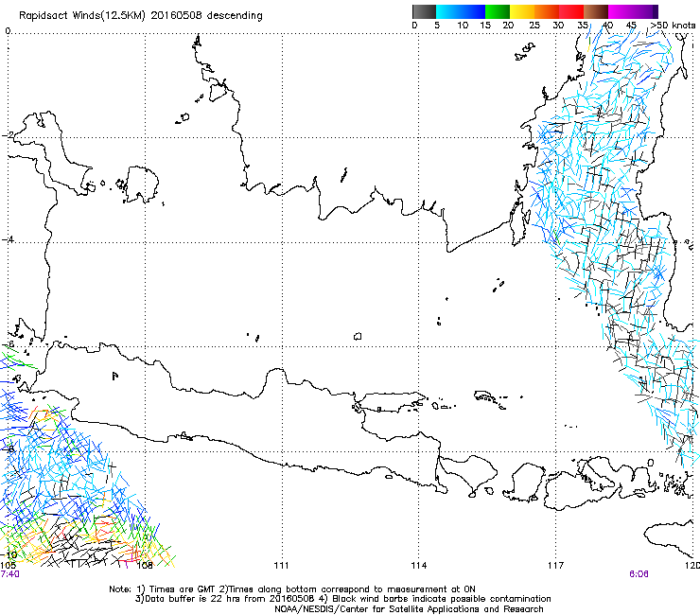Click the yellow 20-25 knots color segment
The image size is (700, 615).
point(522,11)
